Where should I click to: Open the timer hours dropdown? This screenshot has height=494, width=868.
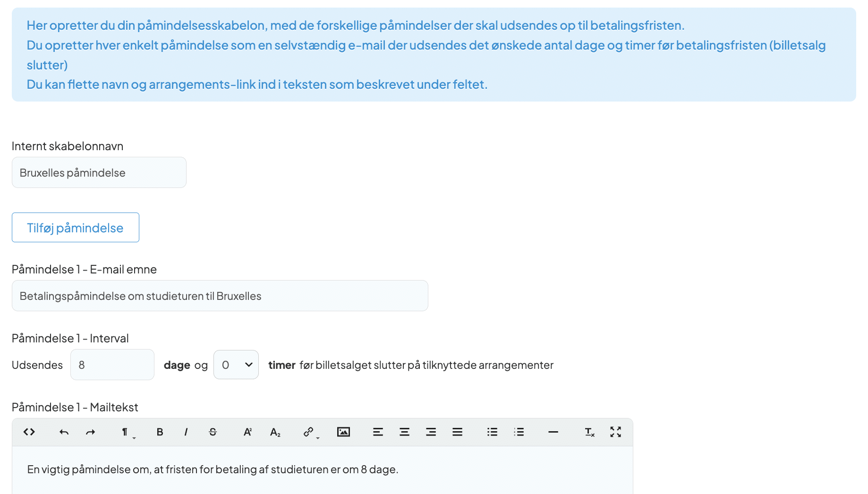(x=236, y=365)
